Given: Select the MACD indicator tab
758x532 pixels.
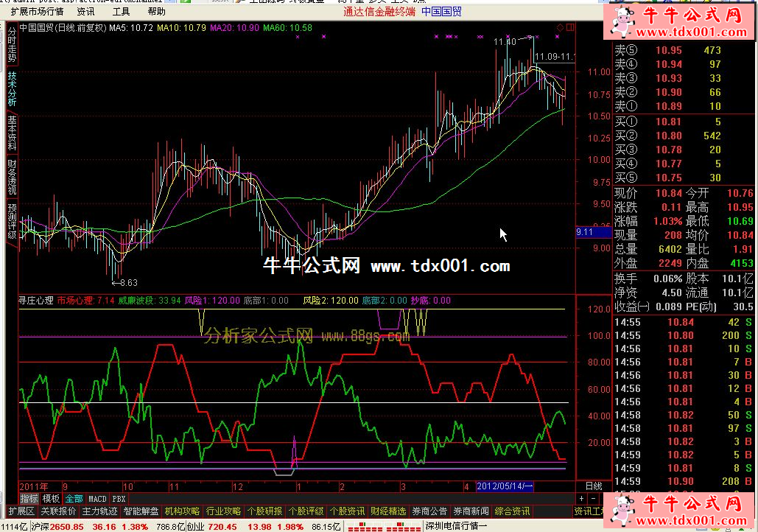Looking at the screenshot, I should click(x=97, y=499).
